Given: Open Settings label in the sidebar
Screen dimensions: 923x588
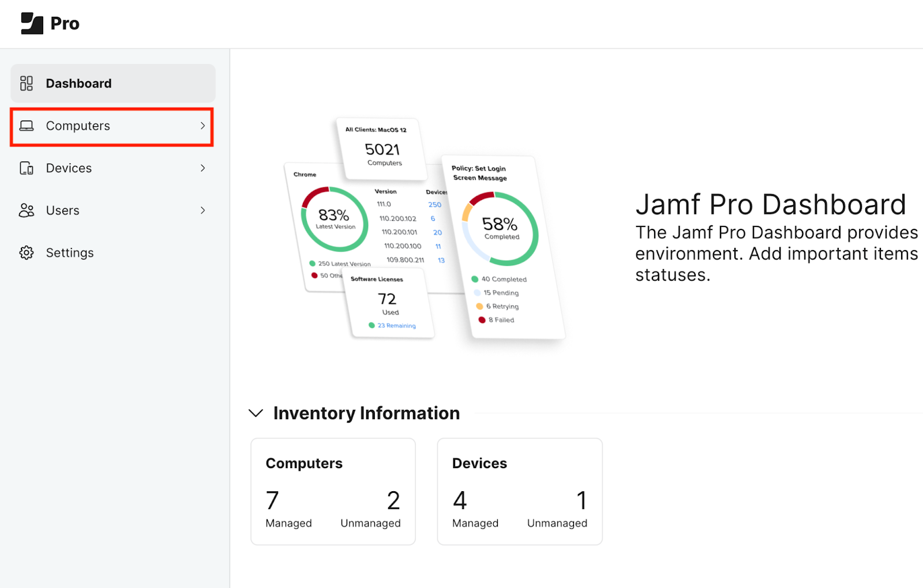Looking at the screenshot, I should (x=70, y=252).
